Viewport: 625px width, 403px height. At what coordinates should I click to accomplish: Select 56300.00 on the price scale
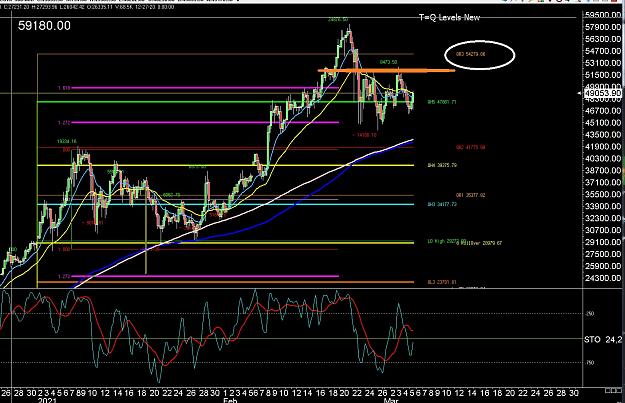pos(603,39)
